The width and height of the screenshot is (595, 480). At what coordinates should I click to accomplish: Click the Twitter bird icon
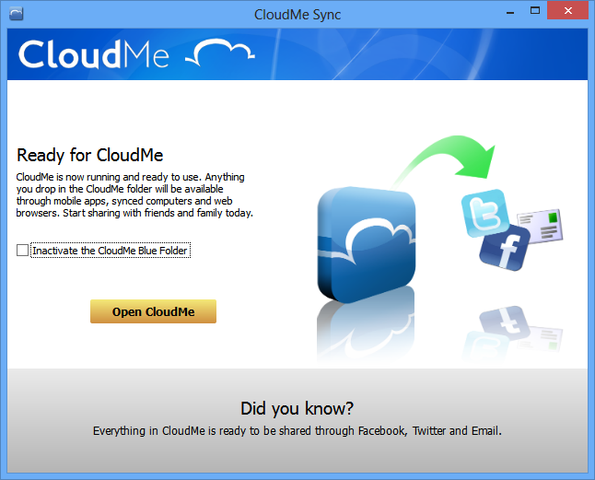[485, 213]
